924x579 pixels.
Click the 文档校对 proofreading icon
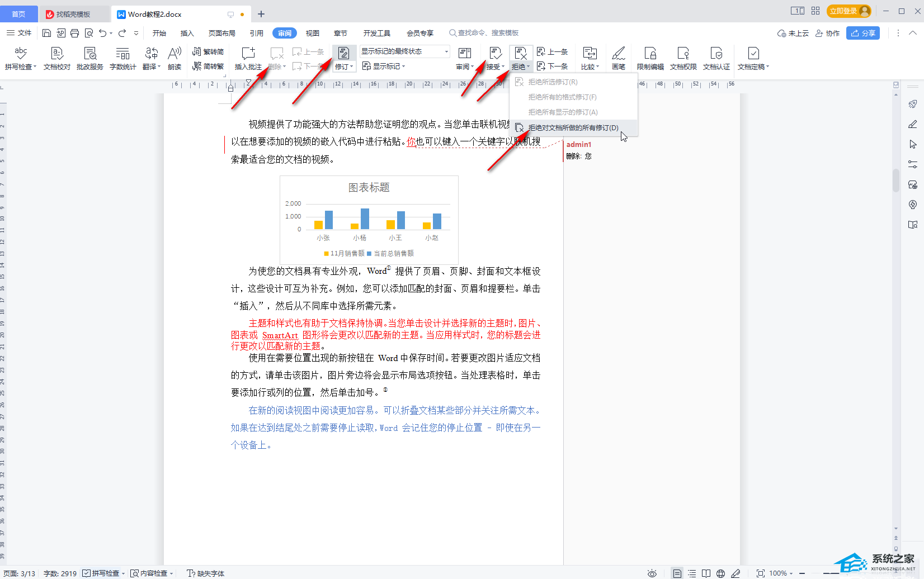(x=56, y=58)
